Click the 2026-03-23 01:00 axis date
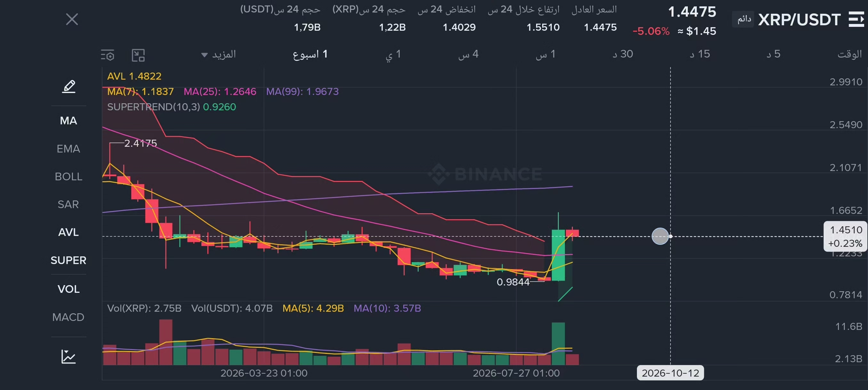Screen dimensions: 868x390 pos(264,373)
